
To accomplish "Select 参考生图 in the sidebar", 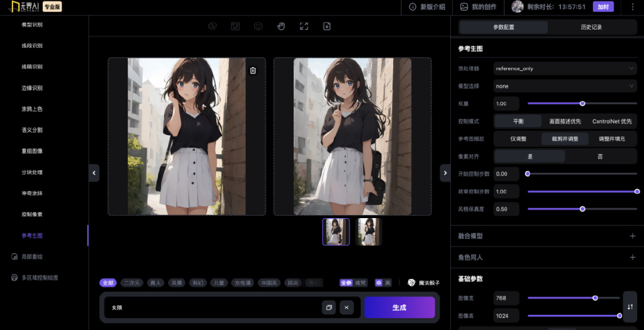I will 32,236.
